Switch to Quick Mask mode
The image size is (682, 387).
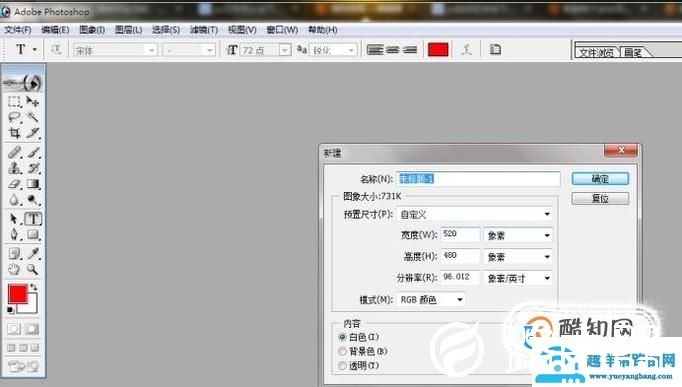32,329
